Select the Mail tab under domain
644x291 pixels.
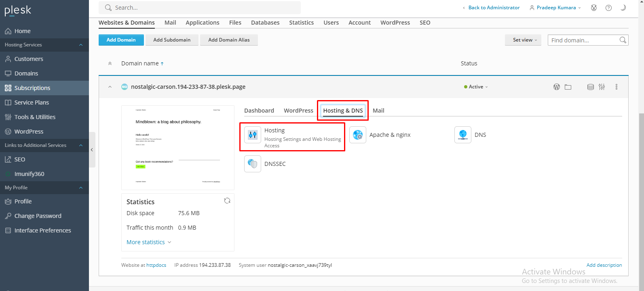click(378, 111)
